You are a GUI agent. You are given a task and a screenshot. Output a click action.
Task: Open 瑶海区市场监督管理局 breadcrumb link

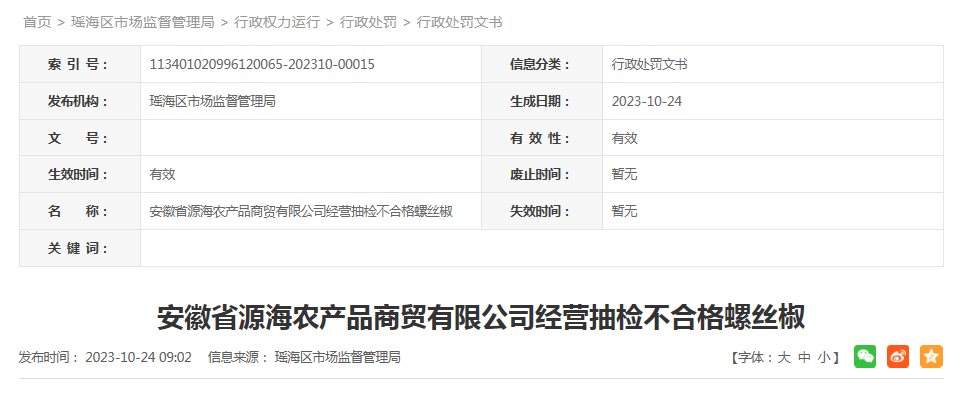[x=143, y=23]
